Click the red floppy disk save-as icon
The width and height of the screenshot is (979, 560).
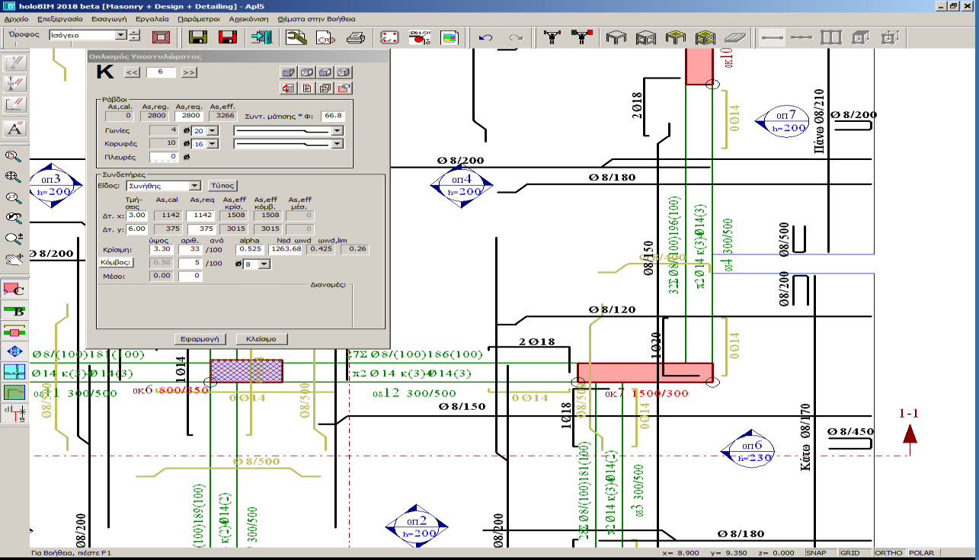[x=227, y=37]
